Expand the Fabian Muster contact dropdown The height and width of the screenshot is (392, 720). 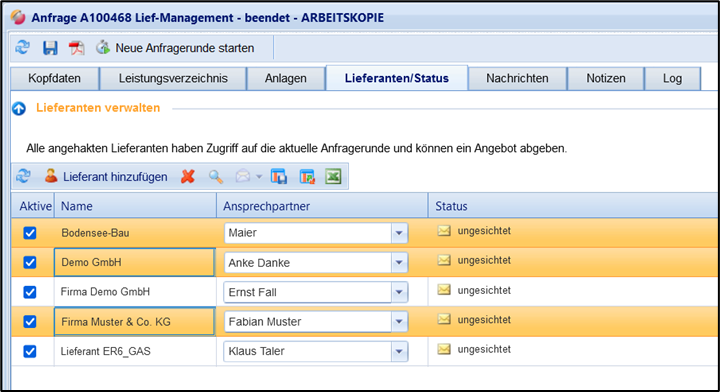pyautogui.click(x=399, y=322)
